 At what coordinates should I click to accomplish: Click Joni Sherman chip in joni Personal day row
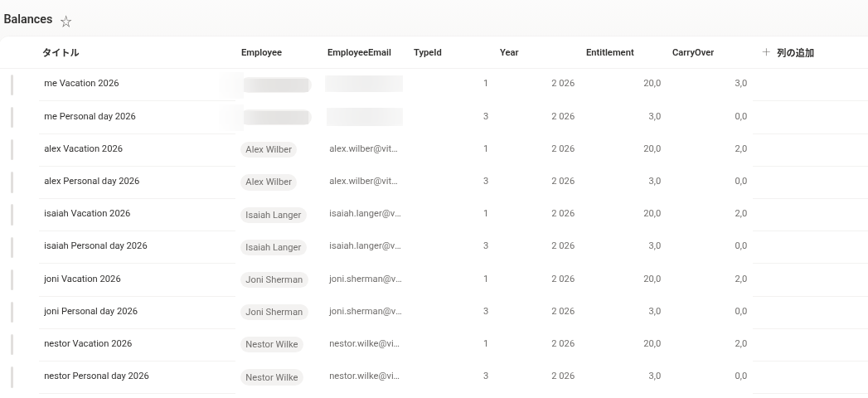point(274,312)
